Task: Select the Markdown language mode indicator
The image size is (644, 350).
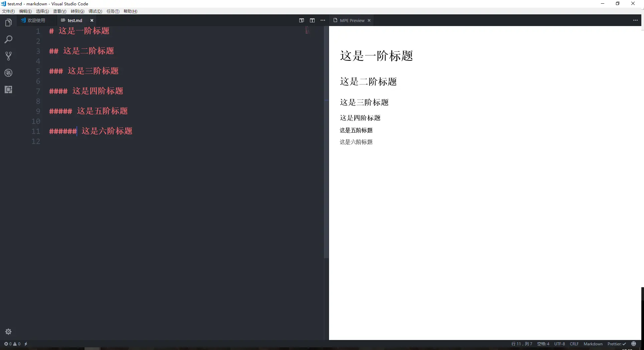Action: (593, 344)
